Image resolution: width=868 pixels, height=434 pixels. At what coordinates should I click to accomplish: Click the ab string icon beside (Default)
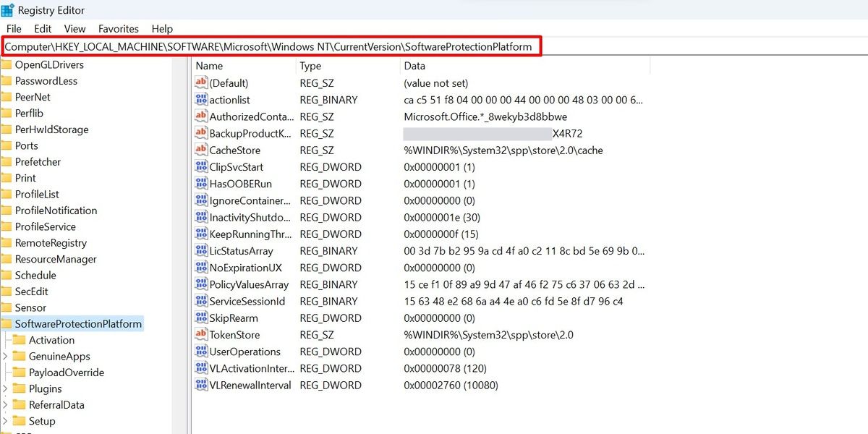pos(200,82)
